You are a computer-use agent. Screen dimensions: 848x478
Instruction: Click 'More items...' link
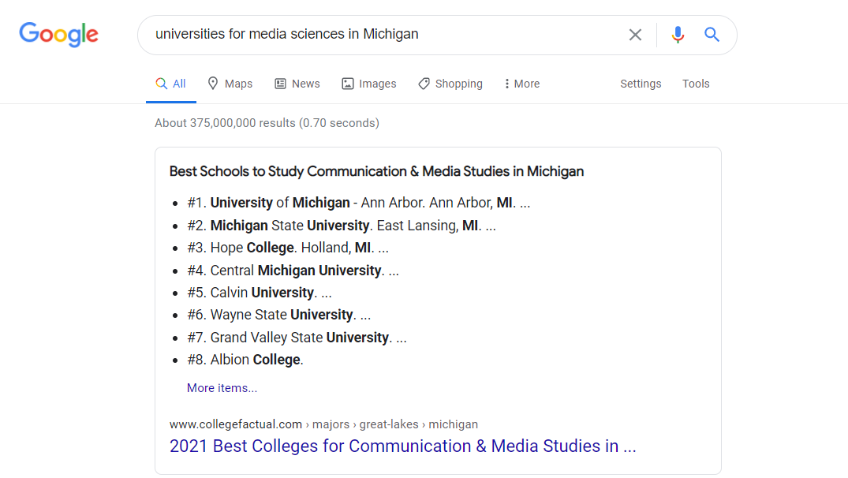tap(222, 388)
